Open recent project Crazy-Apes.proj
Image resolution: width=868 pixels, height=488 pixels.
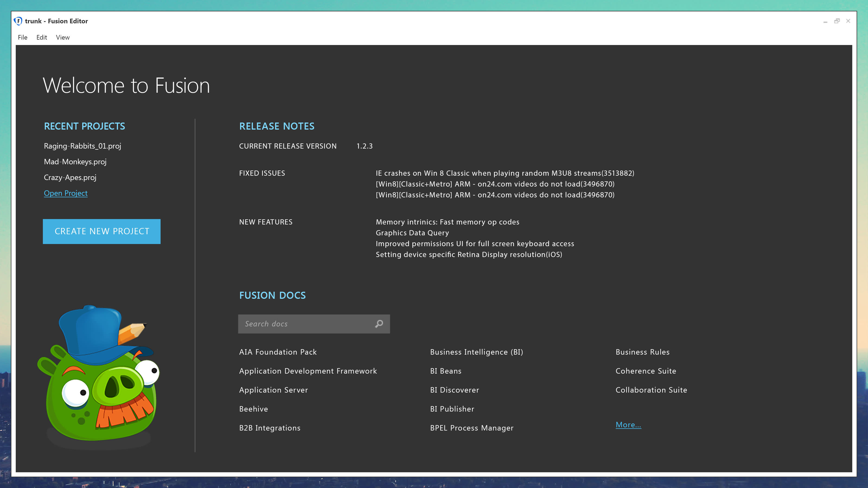point(70,178)
